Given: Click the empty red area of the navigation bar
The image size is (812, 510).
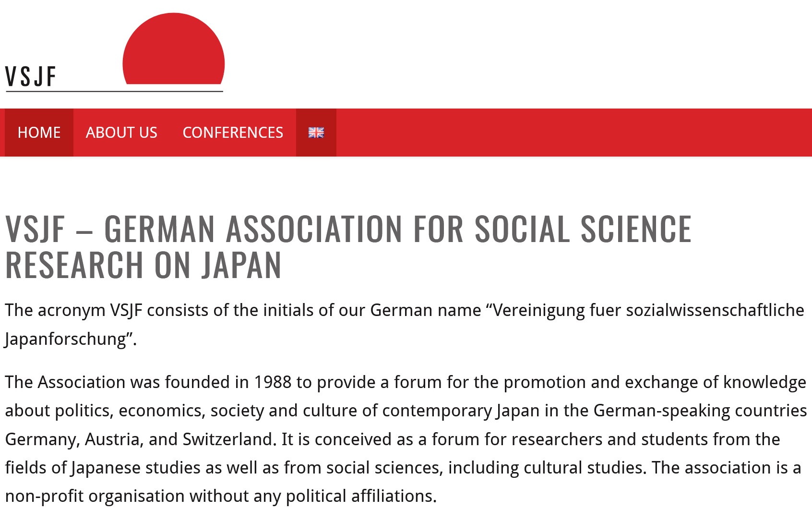Looking at the screenshot, I should (x=573, y=133).
